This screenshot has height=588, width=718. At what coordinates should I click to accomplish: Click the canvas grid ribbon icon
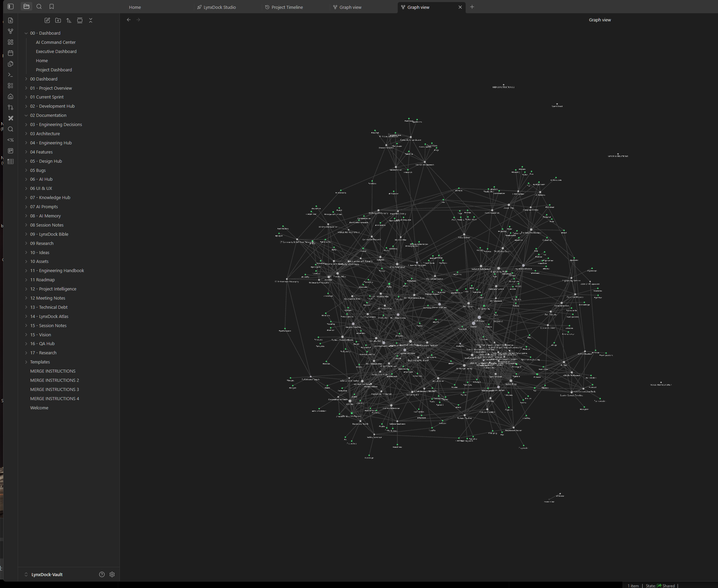click(11, 42)
